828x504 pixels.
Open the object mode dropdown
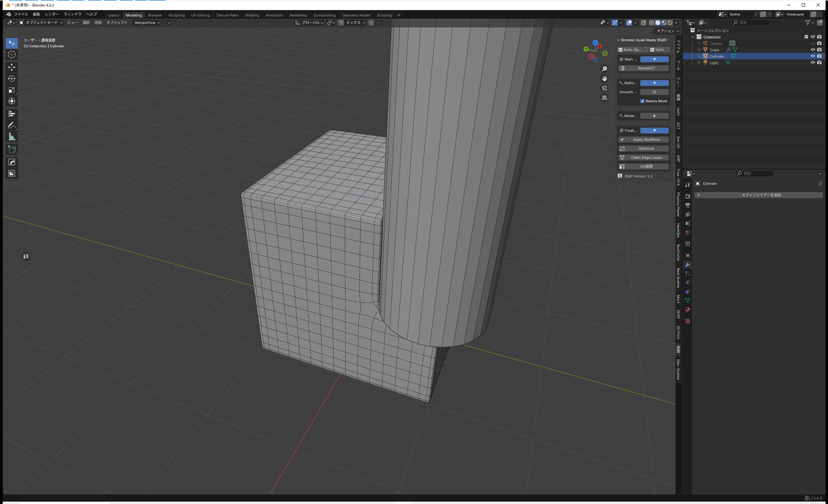click(41, 23)
